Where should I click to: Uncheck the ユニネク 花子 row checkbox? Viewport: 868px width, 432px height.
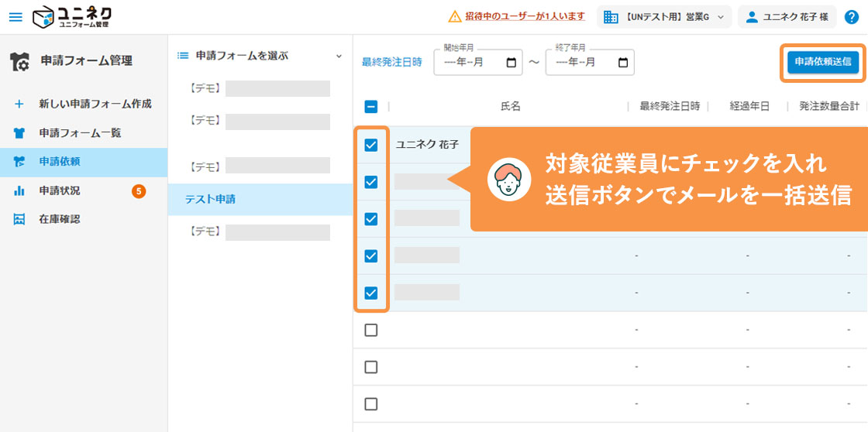[x=371, y=145]
